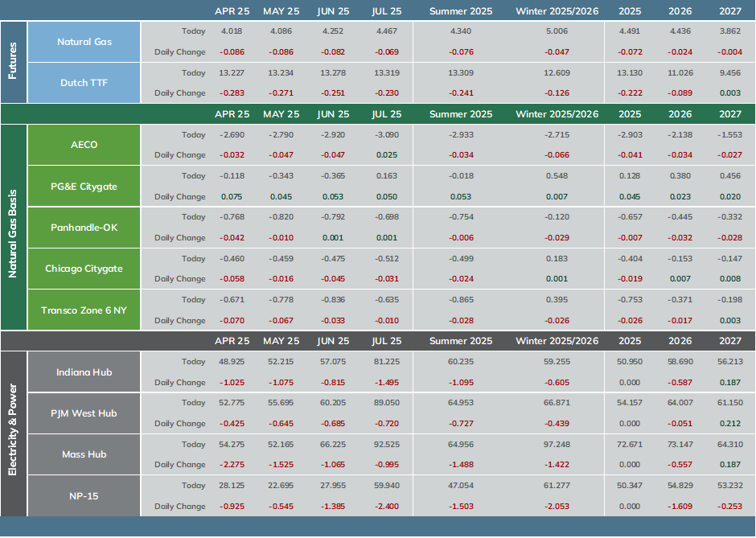Viewport: 756px width, 538px height.
Task: Select the PG&E Citygate label
Action: tap(84, 187)
